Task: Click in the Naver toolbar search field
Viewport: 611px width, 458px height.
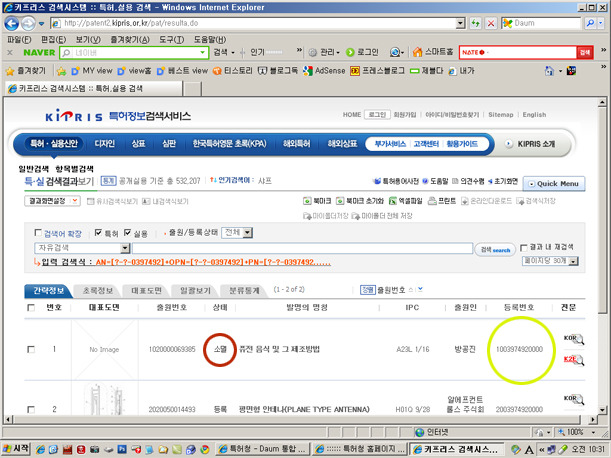Action: coord(134,52)
